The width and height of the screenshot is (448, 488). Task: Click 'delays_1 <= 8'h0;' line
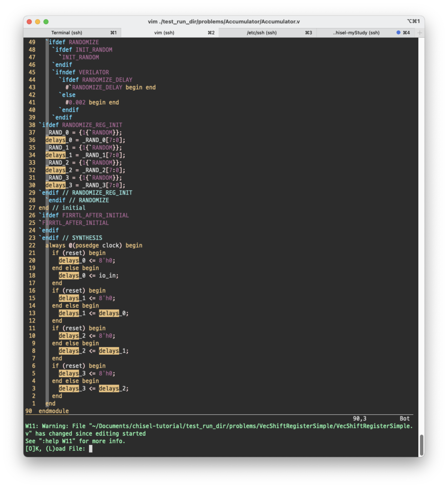click(87, 298)
